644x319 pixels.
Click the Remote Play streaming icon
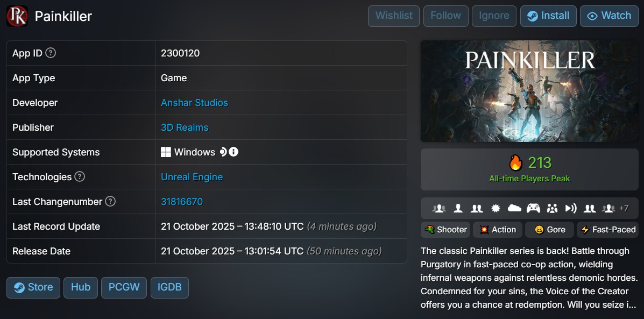click(x=571, y=208)
